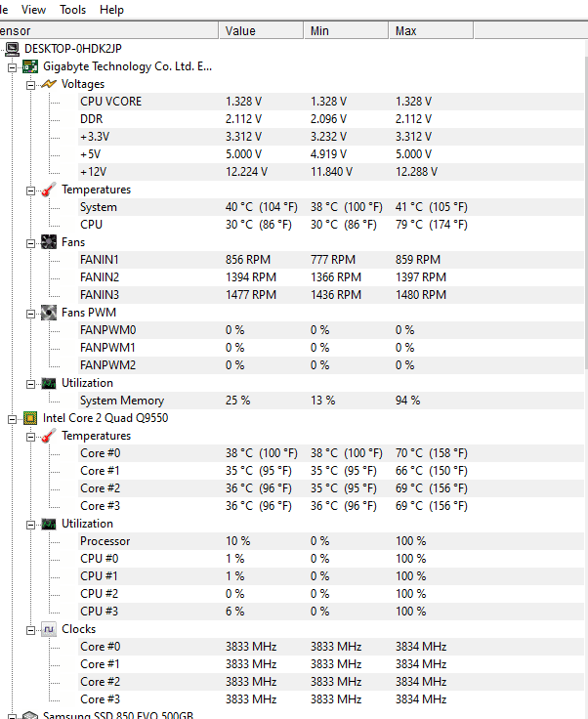This screenshot has width=588, height=719.
Task: Click the Fans PWM icon
Action: point(49,313)
